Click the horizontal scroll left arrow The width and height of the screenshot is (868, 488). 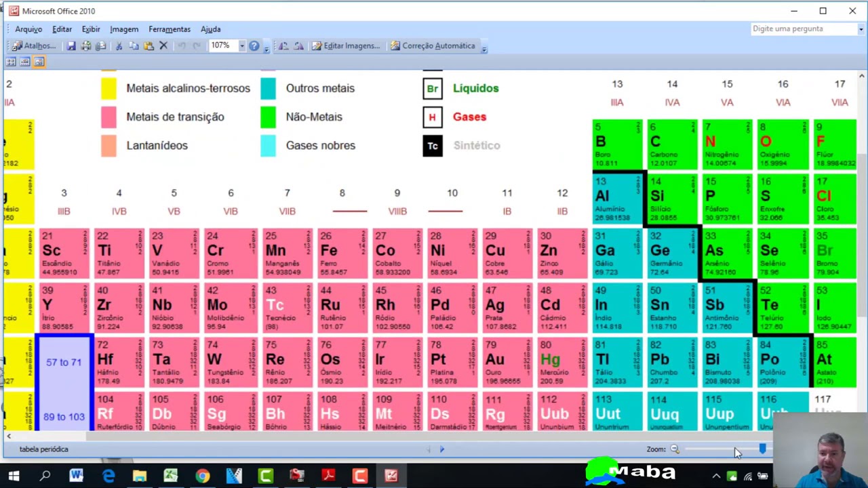coord(8,436)
